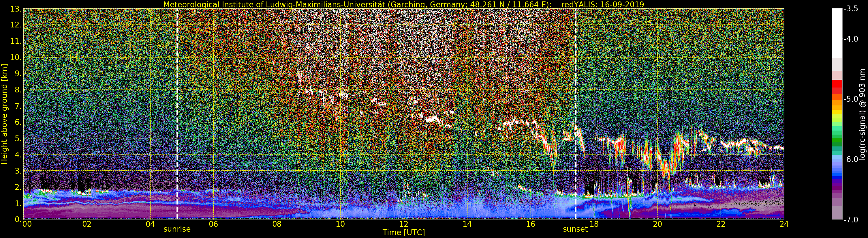The height and width of the screenshot is (238, 868).
Task: Click the '02' time tick label
Action: 87,224
